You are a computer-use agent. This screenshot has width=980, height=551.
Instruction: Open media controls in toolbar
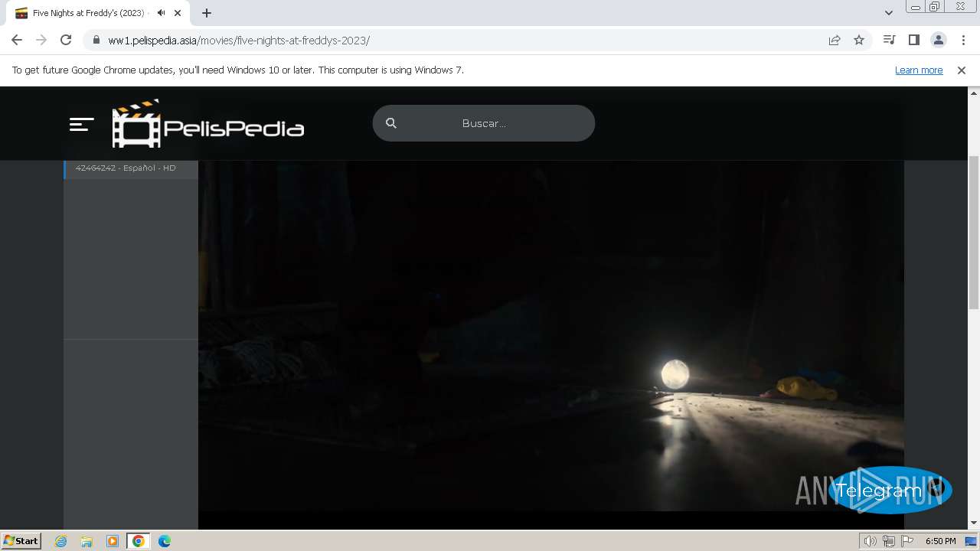tap(889, 40)
